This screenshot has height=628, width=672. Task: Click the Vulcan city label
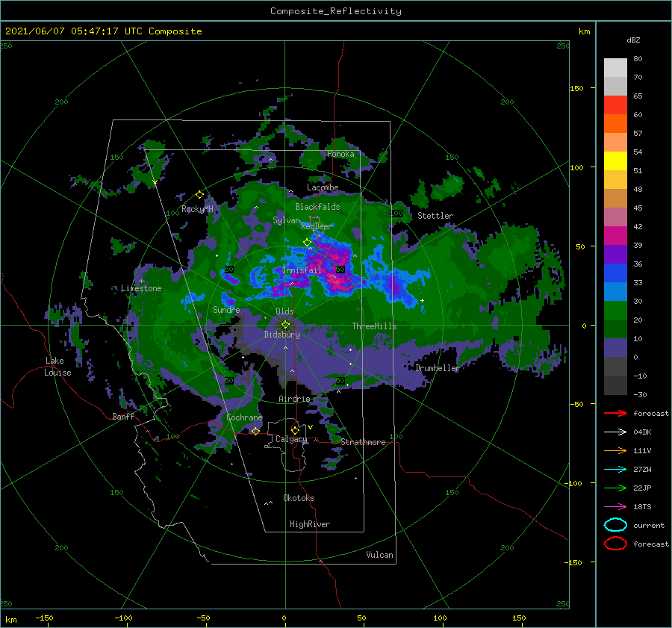[379, 555]
